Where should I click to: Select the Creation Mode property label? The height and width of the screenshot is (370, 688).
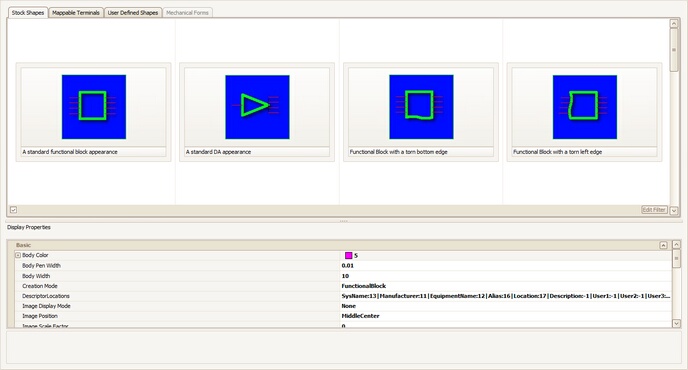click(39, 286)
